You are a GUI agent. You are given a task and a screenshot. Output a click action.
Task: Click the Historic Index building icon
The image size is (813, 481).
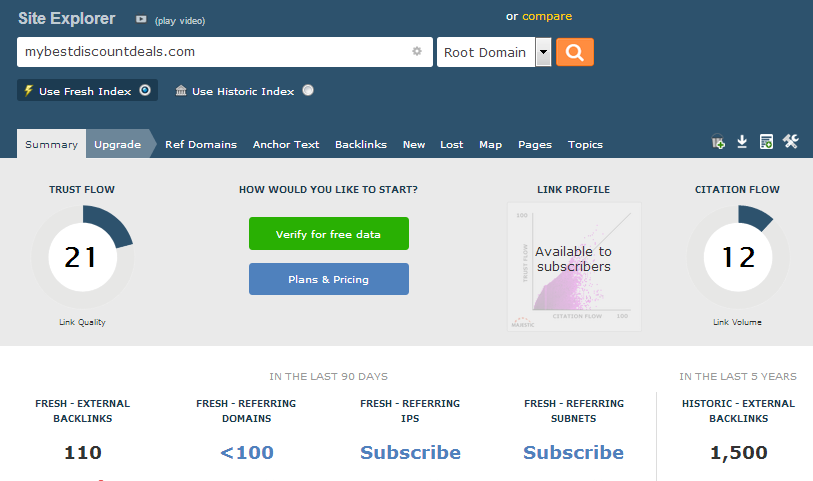180,91
